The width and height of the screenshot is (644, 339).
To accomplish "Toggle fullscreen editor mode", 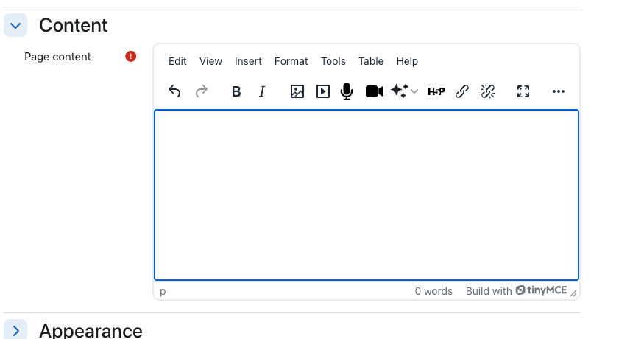I will (523, 91).
